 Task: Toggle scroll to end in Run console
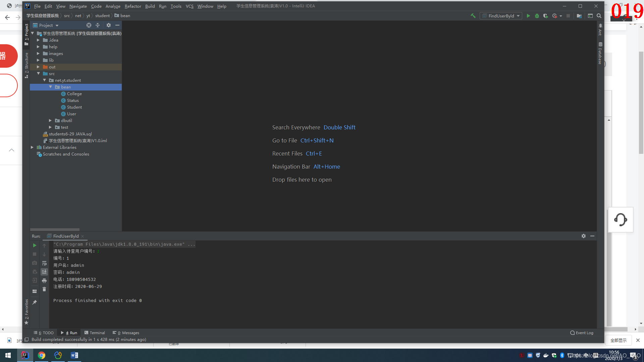tap(44, 272)
